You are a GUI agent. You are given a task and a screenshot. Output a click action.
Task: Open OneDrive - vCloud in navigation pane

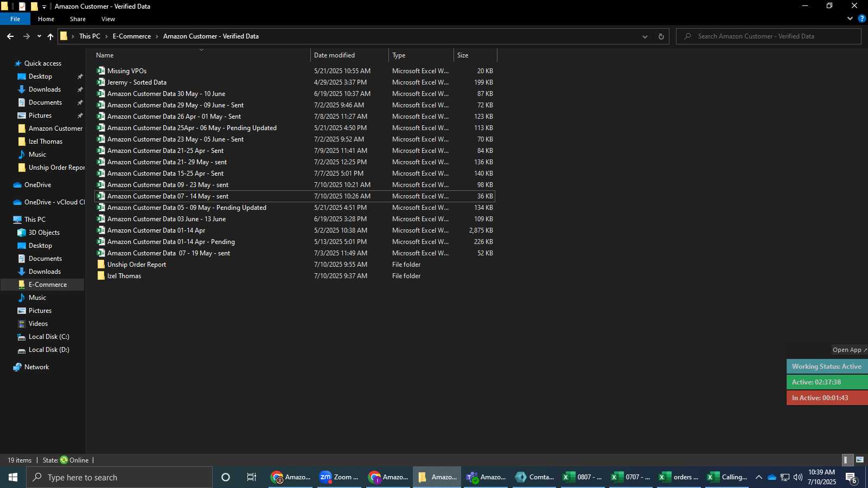coord(54,202)
